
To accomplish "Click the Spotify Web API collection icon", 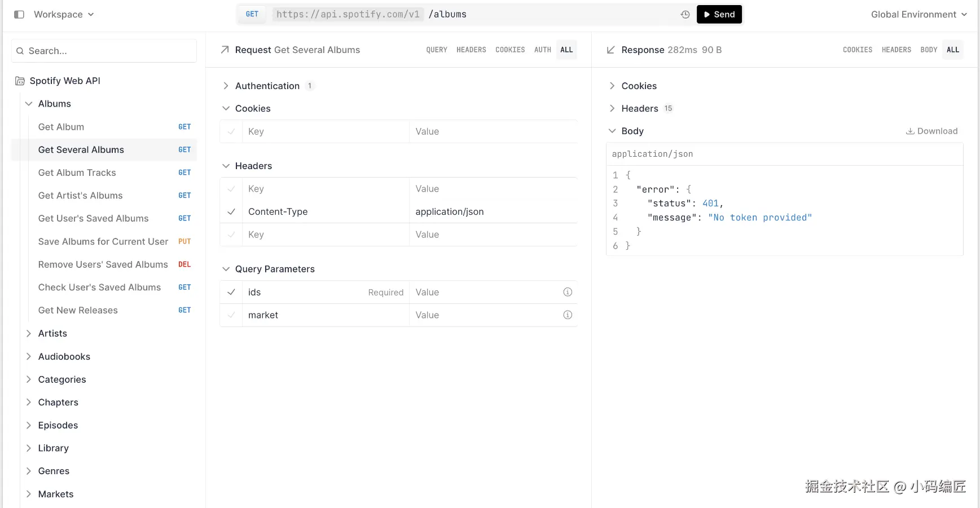I will (20, 81).
